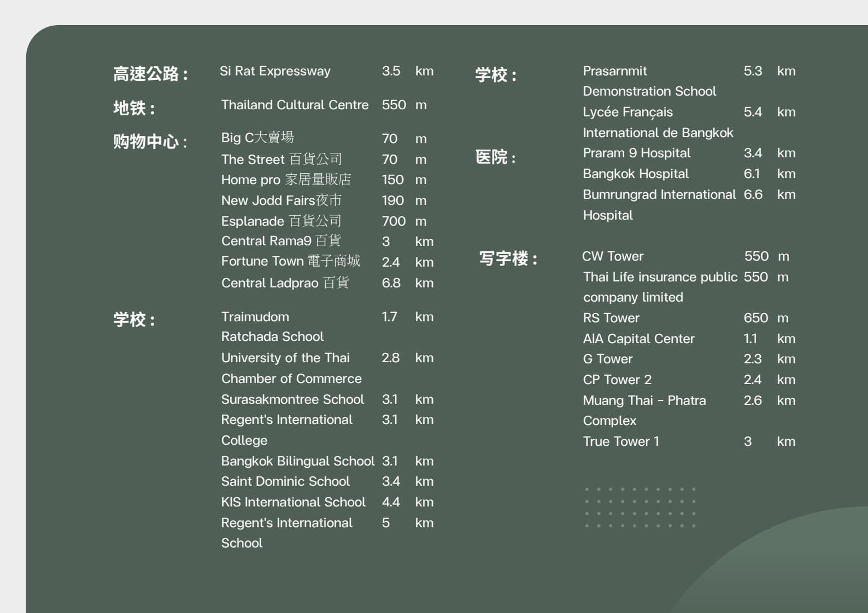Click the 写字楼 heading

[x=509, y=258]
